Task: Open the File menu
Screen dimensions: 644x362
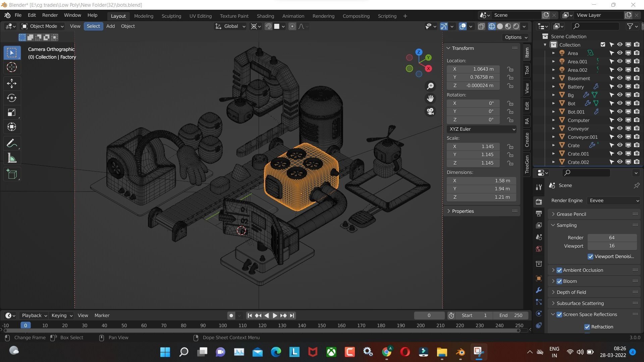Action: click(x=18, y=15)
